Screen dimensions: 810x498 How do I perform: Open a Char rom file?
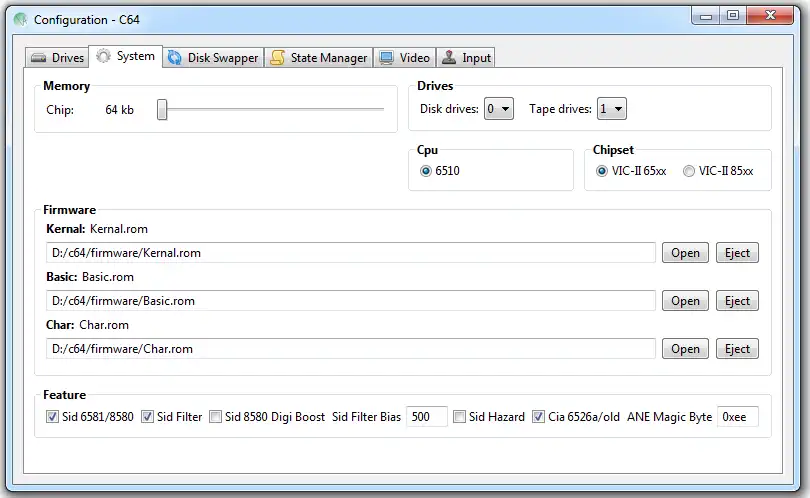(x=685, y=349)
